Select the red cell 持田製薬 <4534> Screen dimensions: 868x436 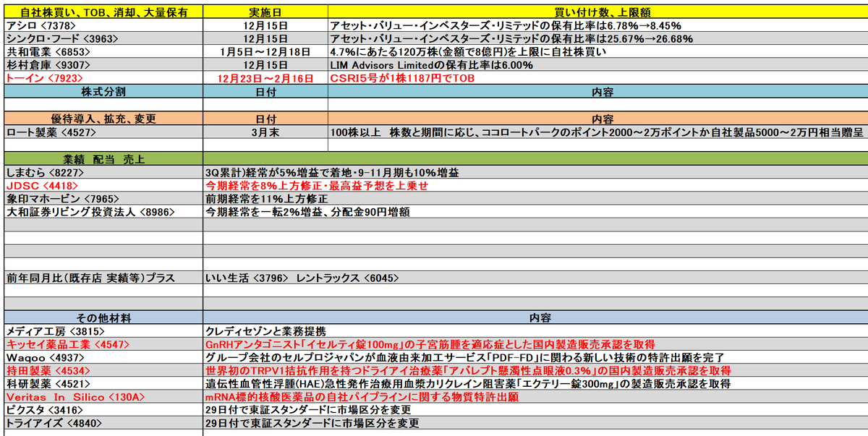[x=103, y=370]
